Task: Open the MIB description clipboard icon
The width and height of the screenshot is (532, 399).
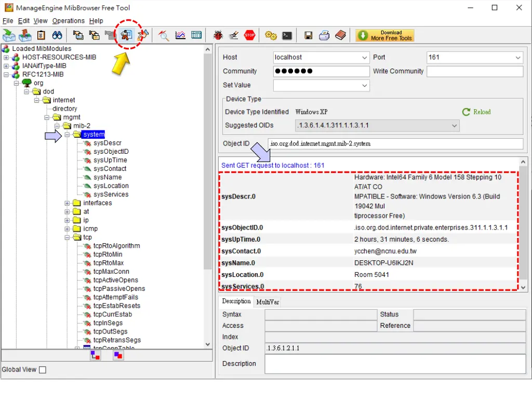Action: 41,35
